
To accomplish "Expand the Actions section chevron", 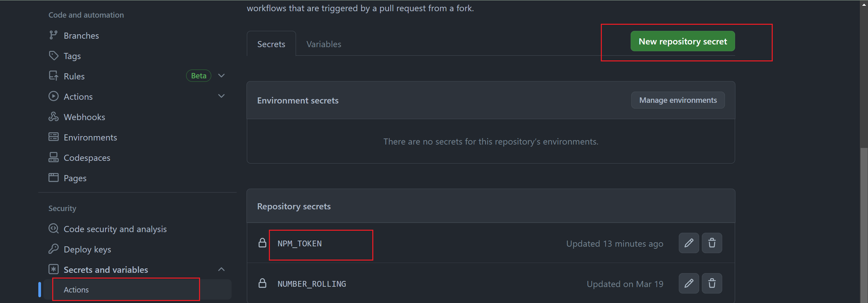I will pos(221,96).
